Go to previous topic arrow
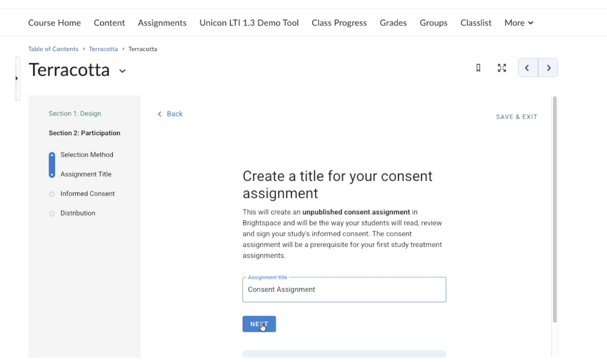This screenshot has width=607, height=364. 528,68
